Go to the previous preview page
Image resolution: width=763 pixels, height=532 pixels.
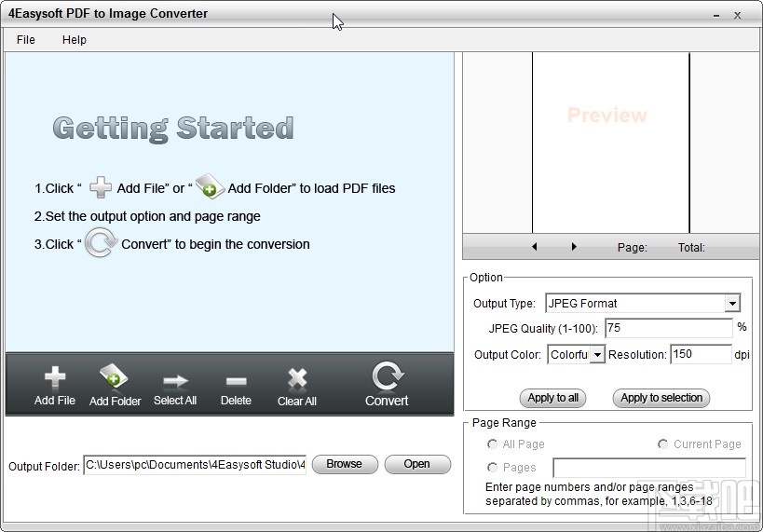[x=535, y=246]
